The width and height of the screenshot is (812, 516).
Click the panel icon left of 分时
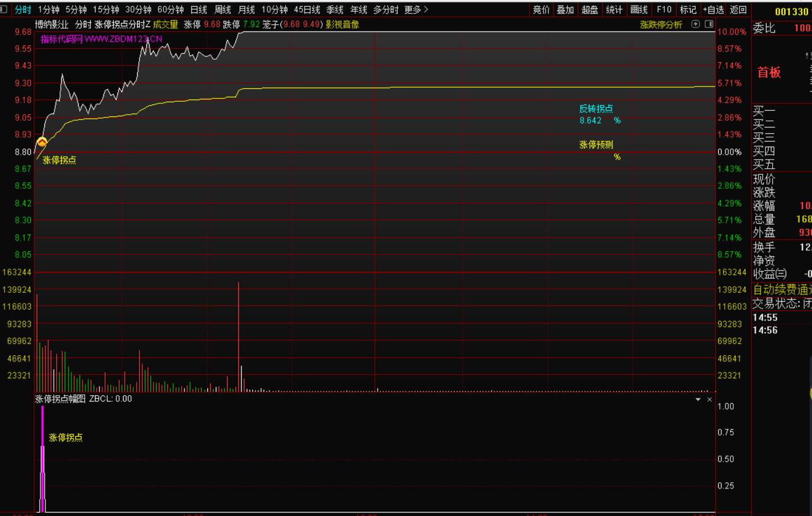4,10
